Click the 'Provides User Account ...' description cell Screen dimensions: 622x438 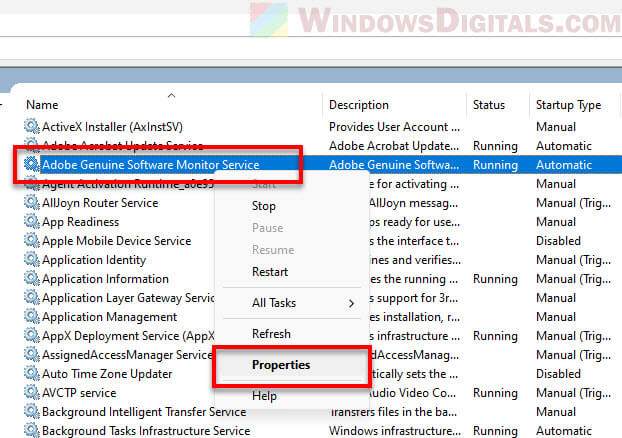pyautogui.click(x=394, y=127)
